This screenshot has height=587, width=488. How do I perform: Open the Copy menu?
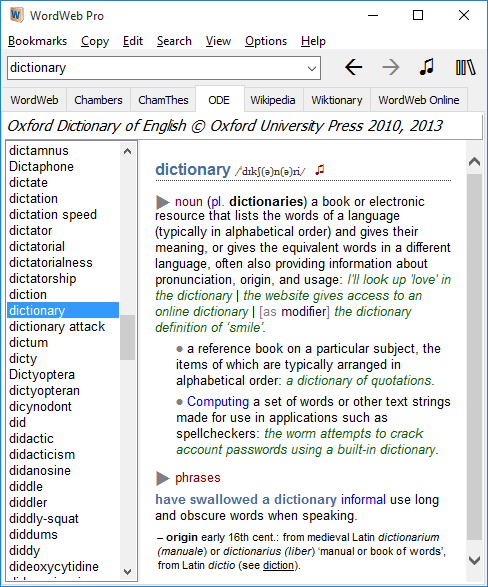[x=95, y=41]
